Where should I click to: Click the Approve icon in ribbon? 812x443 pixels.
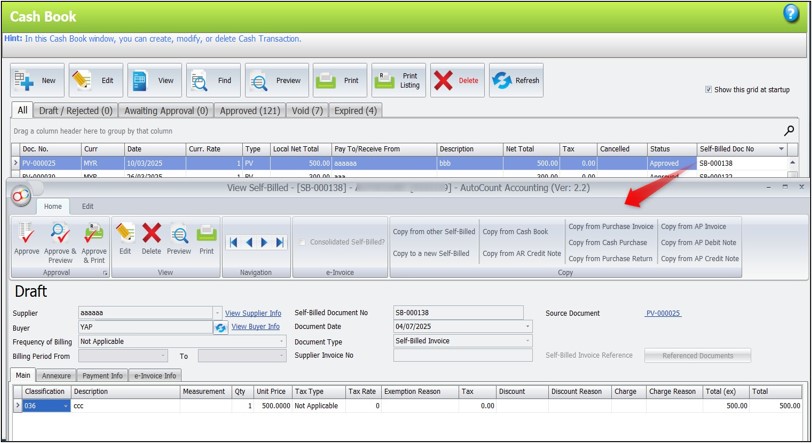(27, 238)
